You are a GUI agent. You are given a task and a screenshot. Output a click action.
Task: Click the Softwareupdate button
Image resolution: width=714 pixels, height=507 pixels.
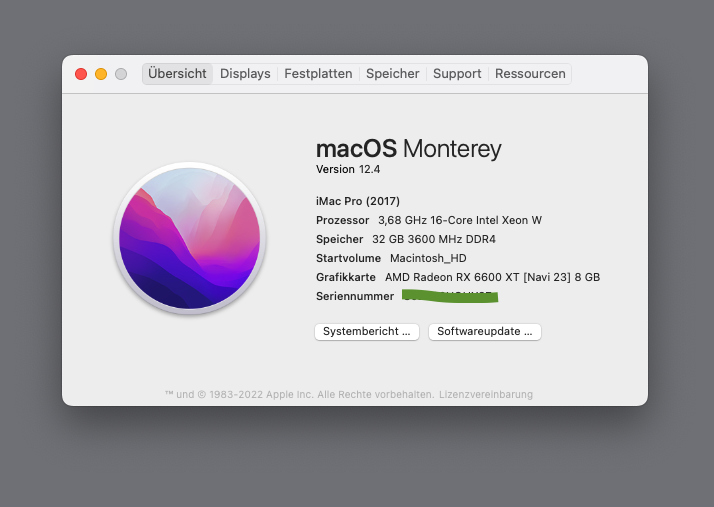pyautogui.click(x=485, y=331)
